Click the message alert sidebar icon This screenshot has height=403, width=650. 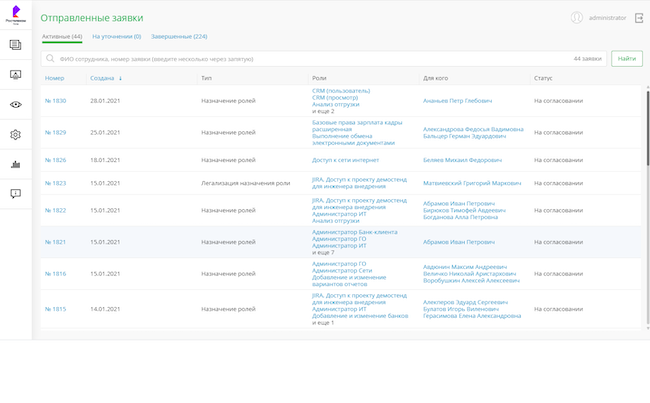click(x=15, y=194)
